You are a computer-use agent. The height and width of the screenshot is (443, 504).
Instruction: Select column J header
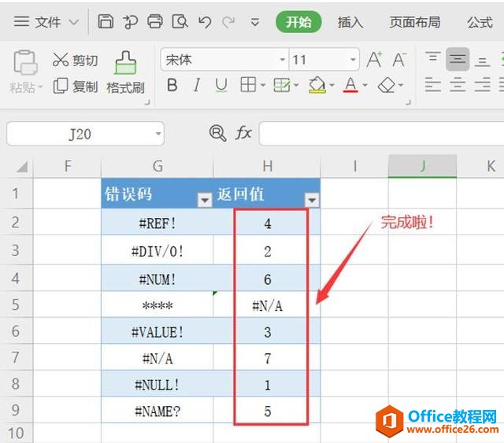point(422,166)
